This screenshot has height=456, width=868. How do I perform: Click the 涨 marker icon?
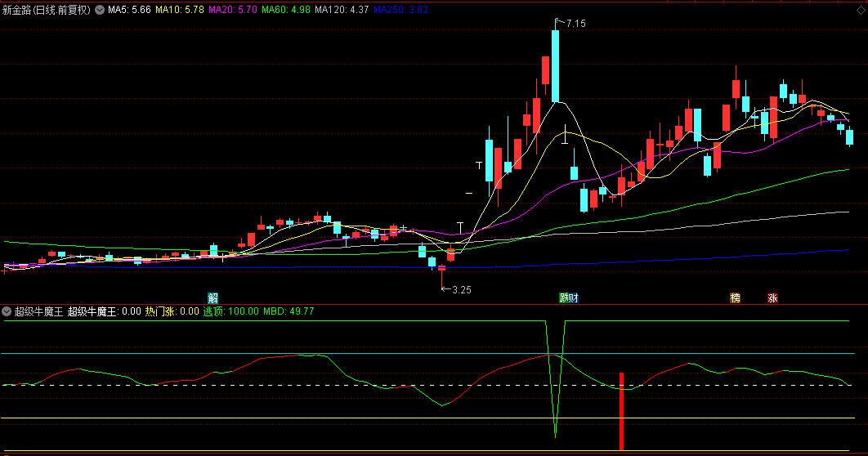(x=772, y=297)
